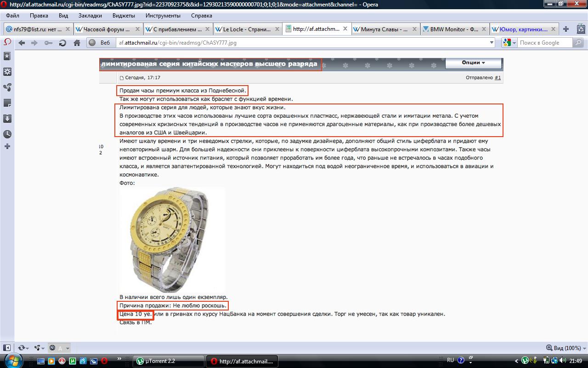Toggle Opera Turbo in status bar
This screenshot has height=368, width=588.
point(52,348)
